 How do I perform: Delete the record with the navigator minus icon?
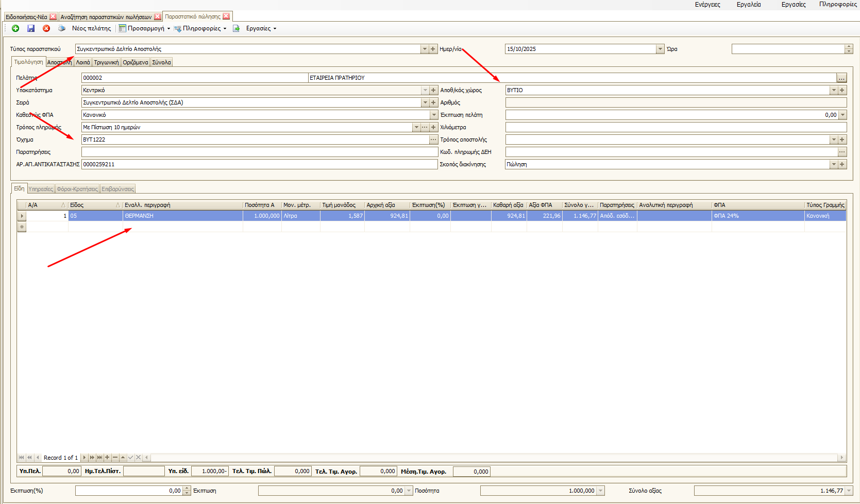coord(115,457)
